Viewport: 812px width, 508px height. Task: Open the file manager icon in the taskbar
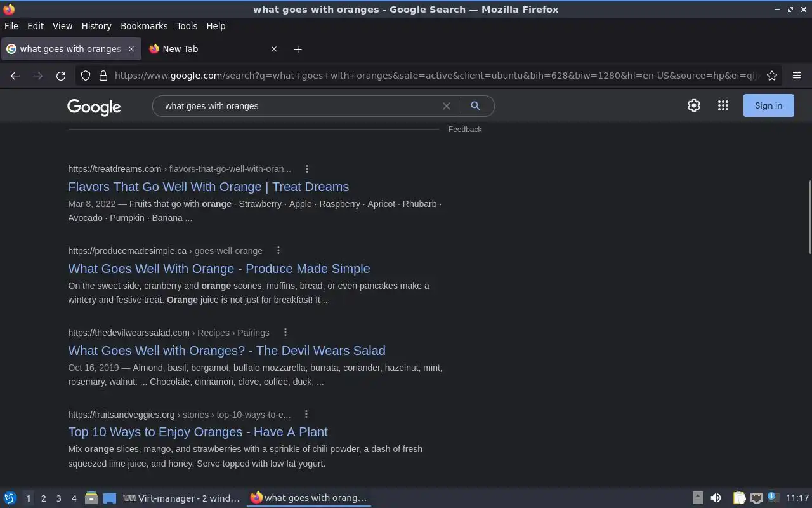91,498
